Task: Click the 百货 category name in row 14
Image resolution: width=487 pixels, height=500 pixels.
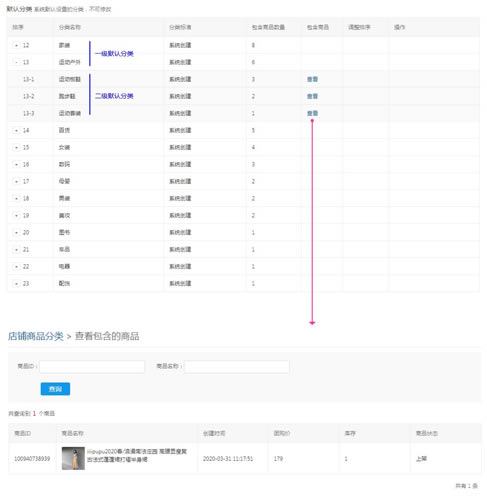Action: click(x=64, y=130)
